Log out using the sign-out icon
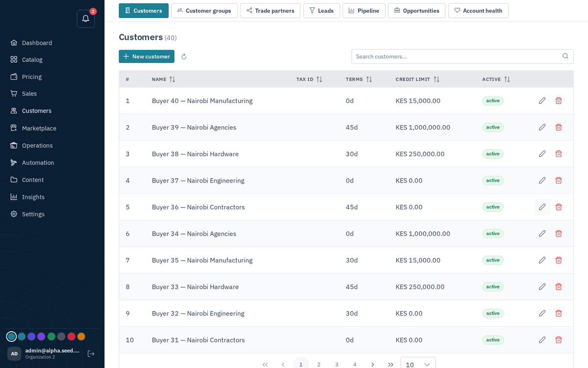The height and width of the screenshot is (368, 588). pyautogui.click(x=91, y=354)
